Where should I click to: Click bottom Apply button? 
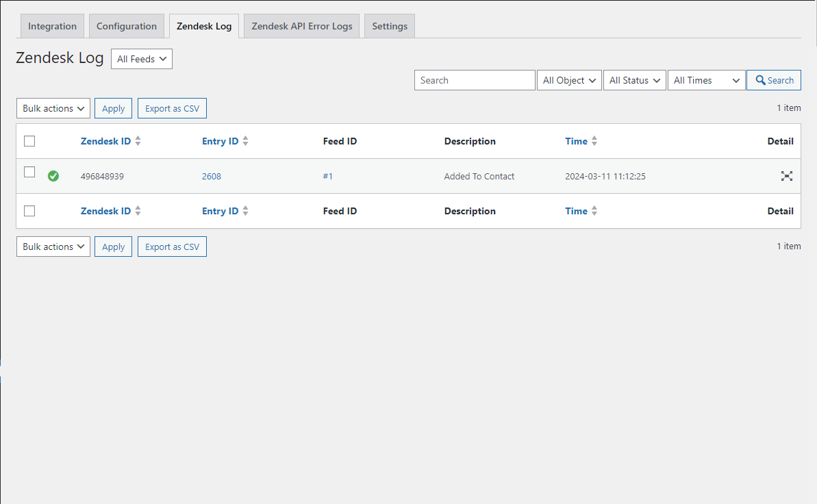113,247
